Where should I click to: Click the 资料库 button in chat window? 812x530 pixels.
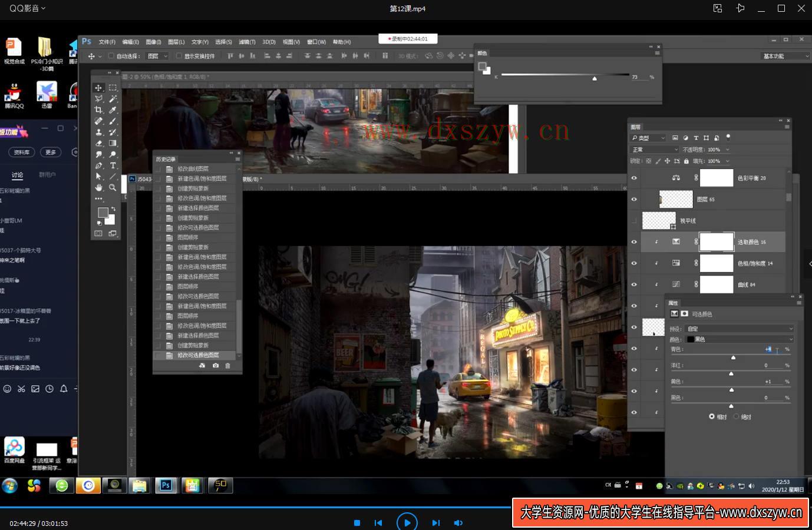click(22, 152)
